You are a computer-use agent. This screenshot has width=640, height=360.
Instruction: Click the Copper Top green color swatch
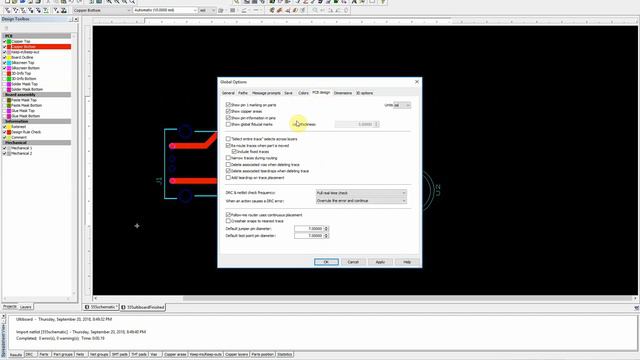point(9,42)
